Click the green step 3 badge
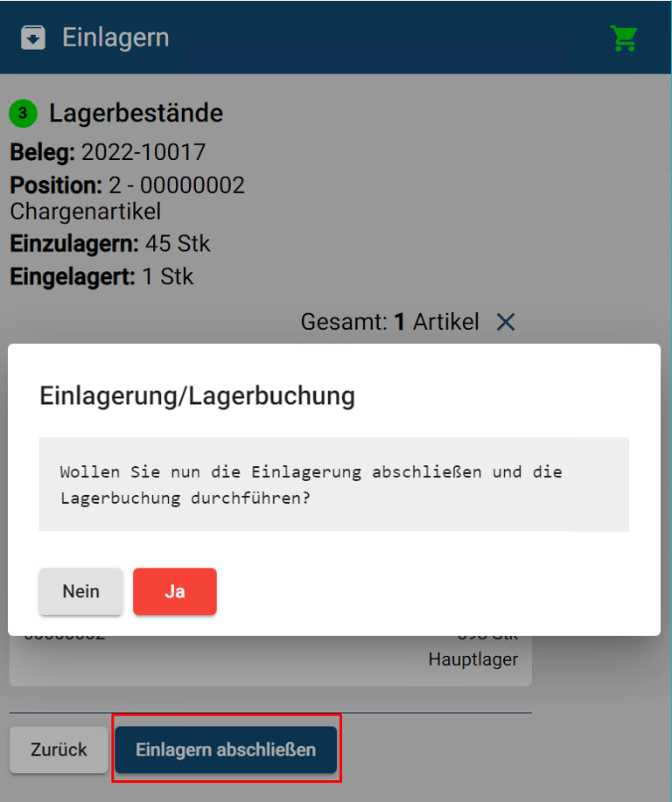 23,113
